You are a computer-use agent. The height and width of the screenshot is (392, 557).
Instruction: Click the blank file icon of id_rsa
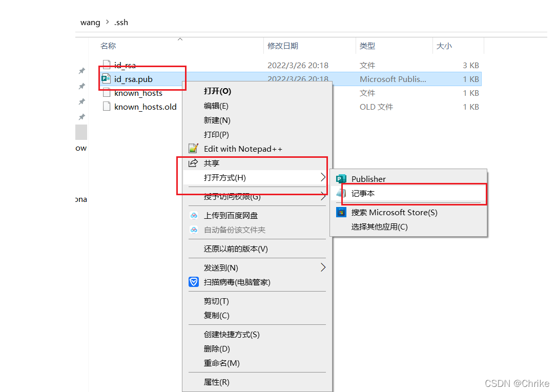[106, 64]
